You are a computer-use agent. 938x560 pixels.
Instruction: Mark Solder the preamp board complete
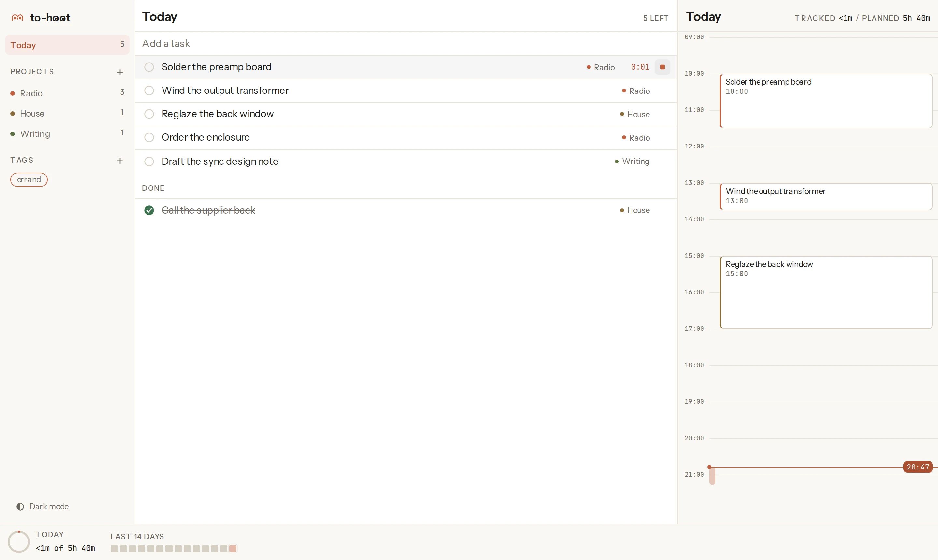pos(149,67)
